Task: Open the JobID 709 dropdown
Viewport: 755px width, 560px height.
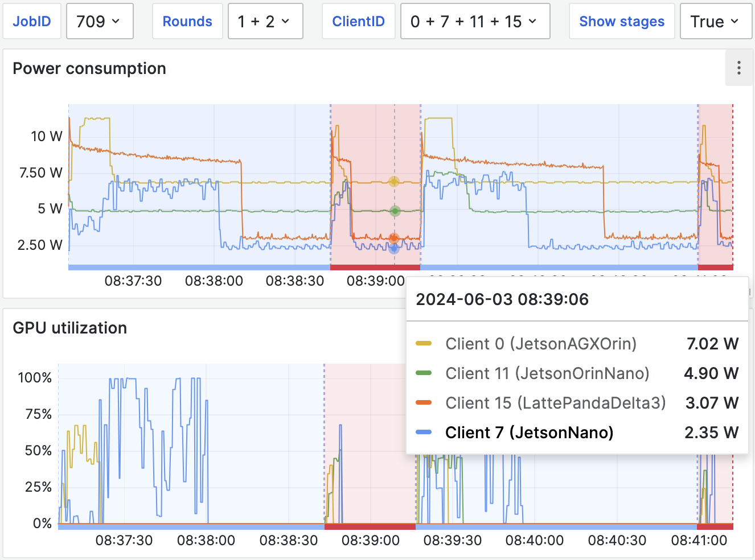Action: point(100,22)
